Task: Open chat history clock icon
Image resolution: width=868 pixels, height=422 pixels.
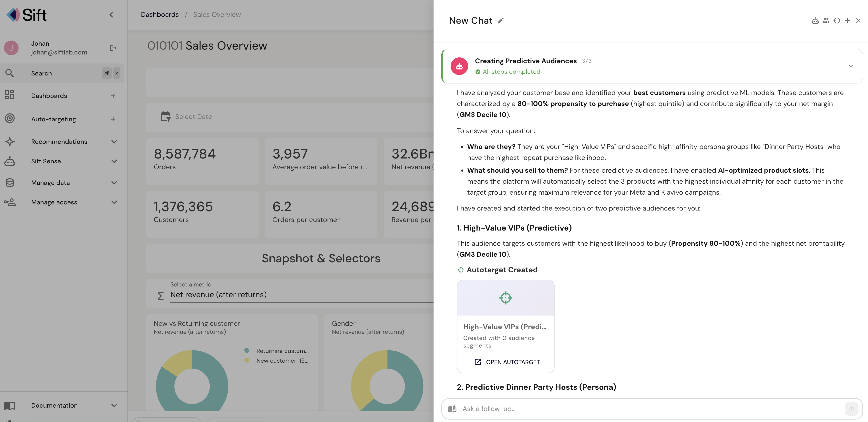Action: tap(837, 21)
